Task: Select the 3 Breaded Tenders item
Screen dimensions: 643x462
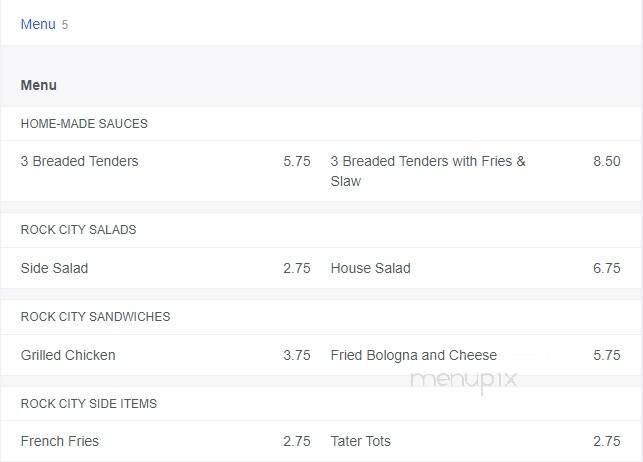Action: tap(80, 161)
